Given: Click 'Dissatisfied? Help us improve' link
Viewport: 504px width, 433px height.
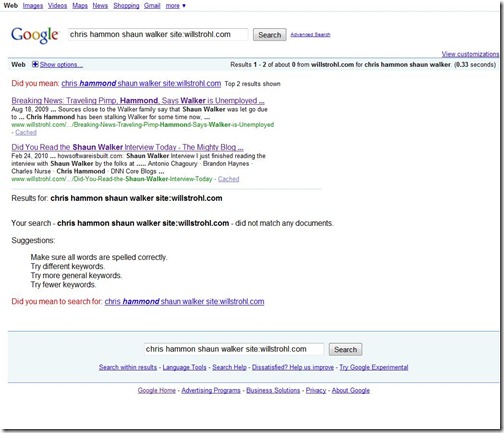Looking at the screenshot, I should pyautogui.click(x=293, y=367).
